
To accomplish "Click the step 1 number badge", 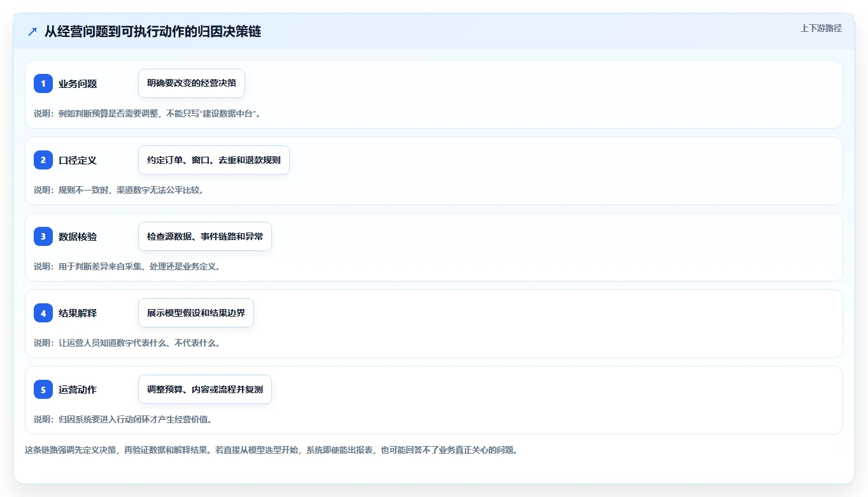I will coord(43,83).
